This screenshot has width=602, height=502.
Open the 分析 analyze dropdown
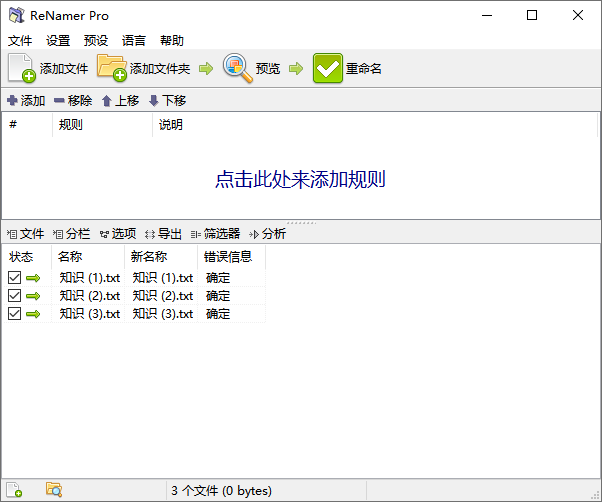coord(267,234)
